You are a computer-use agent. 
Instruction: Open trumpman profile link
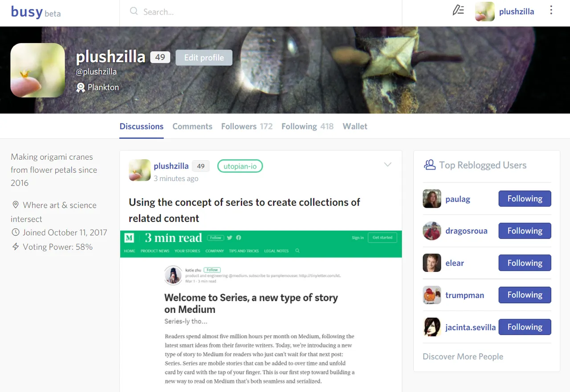point(464,295)
